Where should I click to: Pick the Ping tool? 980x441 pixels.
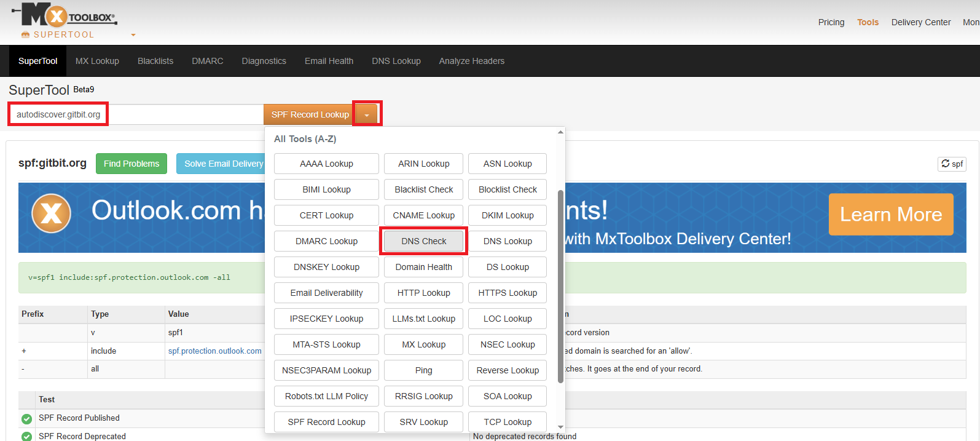[x=423, y=370]
